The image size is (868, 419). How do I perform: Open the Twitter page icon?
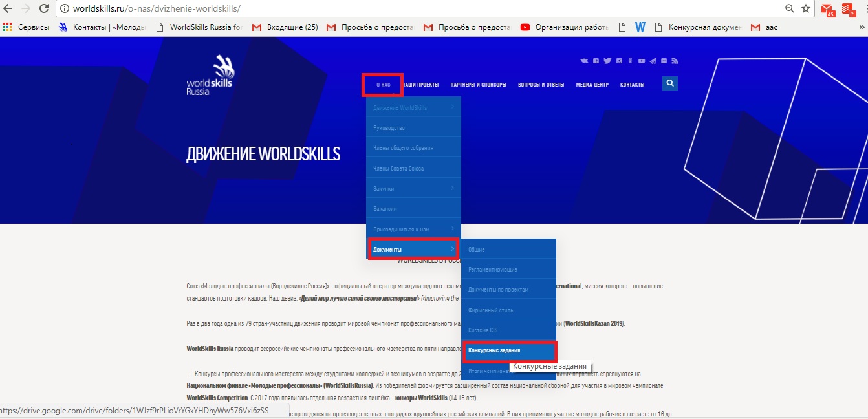[x=607, y=61]
